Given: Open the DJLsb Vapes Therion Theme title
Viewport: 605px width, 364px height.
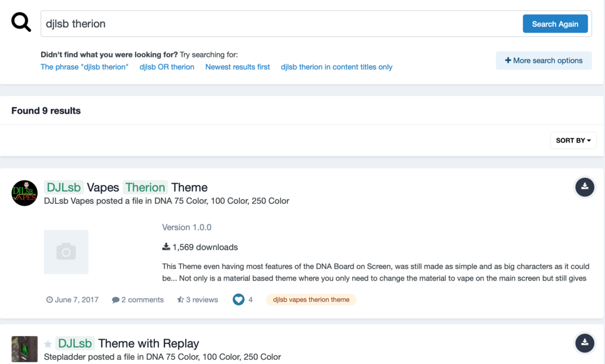Looking at the screenshot, I should (126, 187).
